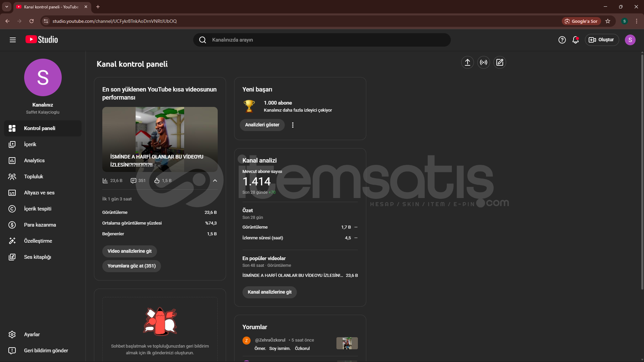The height and width of the screenshot is (362, 644).
Task: Open the Oluştur create menu
Action: 602,40
